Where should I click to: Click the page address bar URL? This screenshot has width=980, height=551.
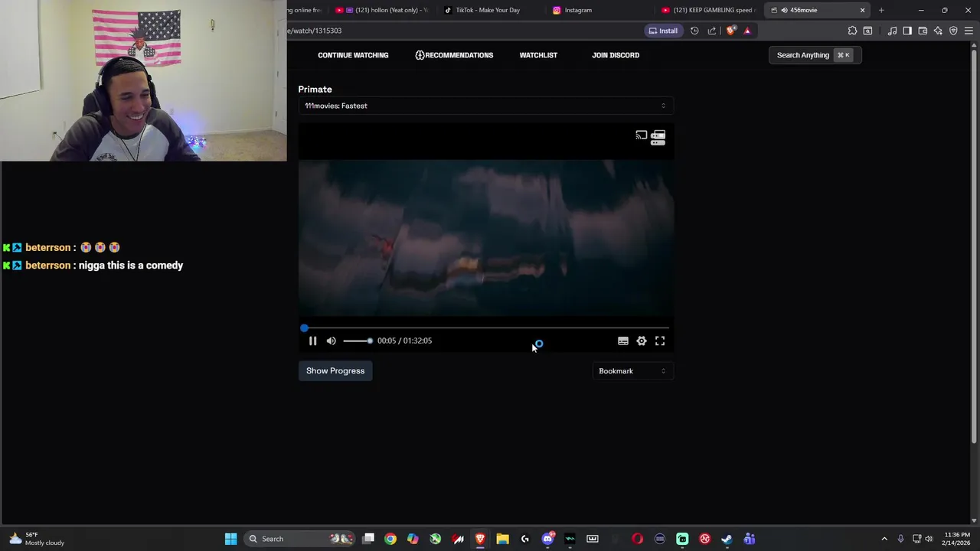point(315,31)
